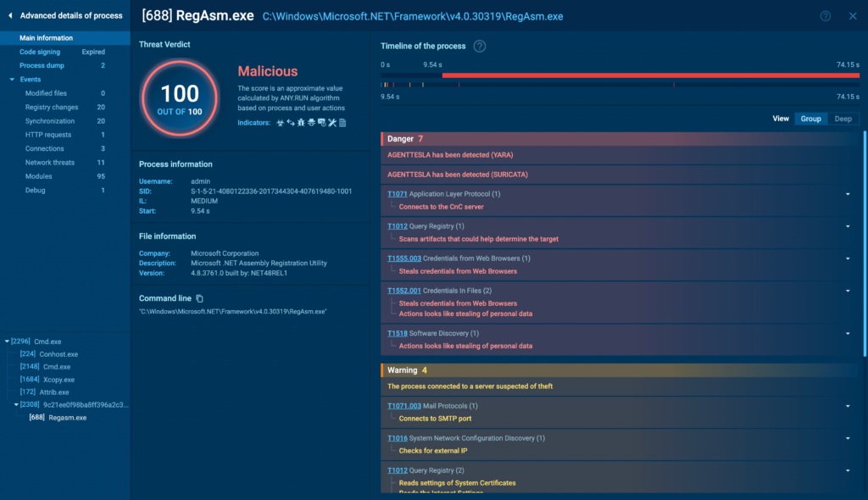Collapse the 2296 Cmd.exe process tree node
Screen dimensions: 868x500
point(7,342)
